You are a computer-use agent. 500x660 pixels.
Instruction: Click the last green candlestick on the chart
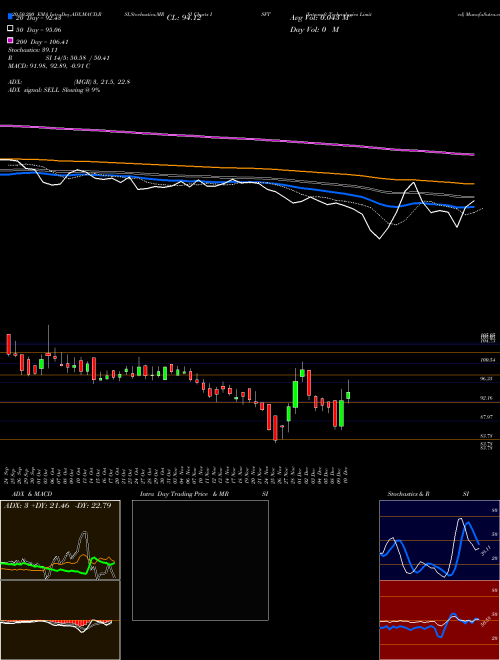(348, 395)
